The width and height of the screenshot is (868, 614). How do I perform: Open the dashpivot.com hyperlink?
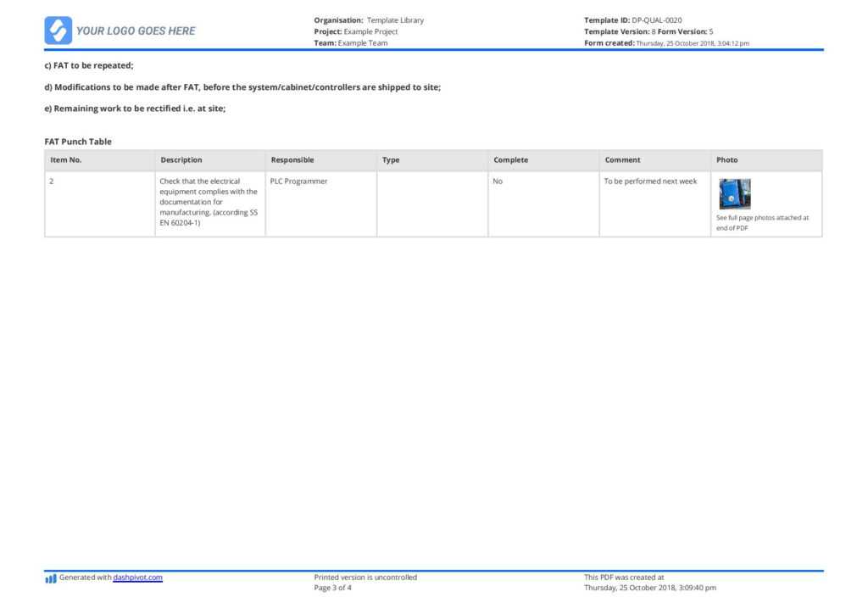(138, 578)
